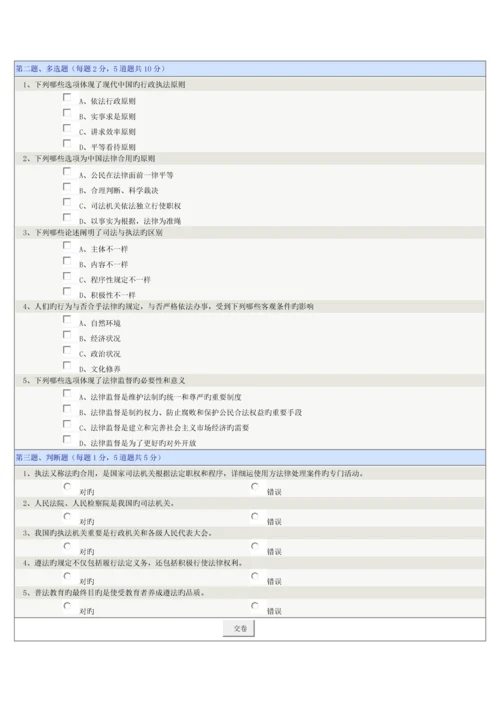Choose 错误 for question 5 普法教育的最终目的
500x707 pixels.
click(x=255, y=606)
